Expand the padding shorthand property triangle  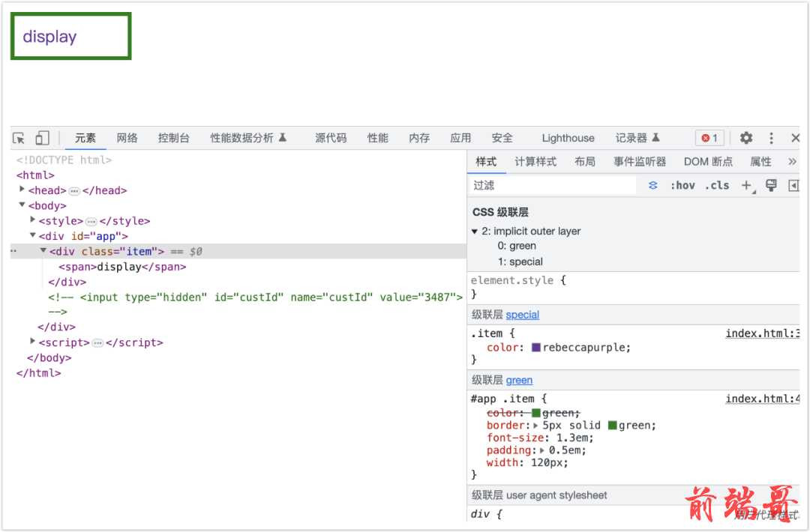tap(542, 450)
